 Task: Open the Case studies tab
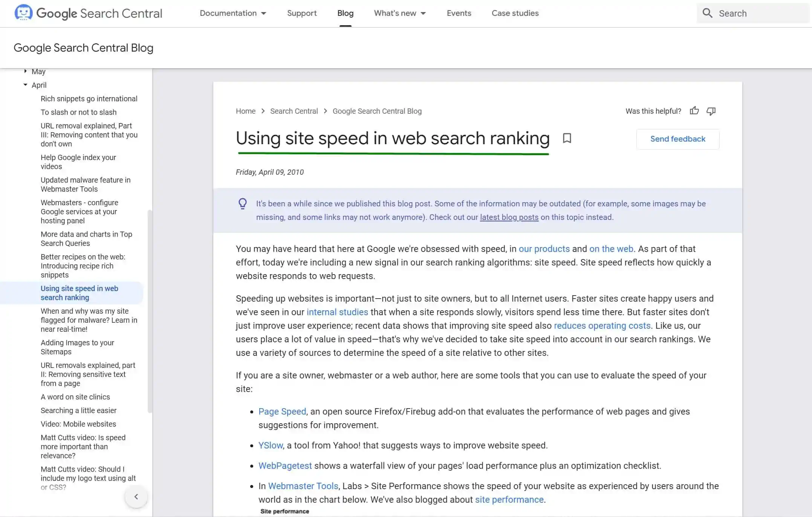[x=515, y=13]
